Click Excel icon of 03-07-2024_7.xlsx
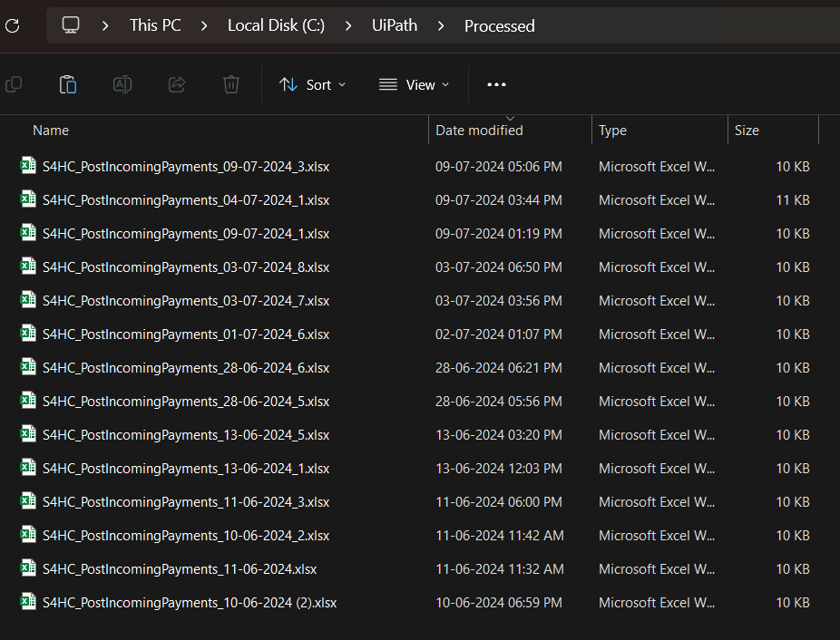Image resolution: width=840 pixels, height=640 pixels. [x=28, y=300]
